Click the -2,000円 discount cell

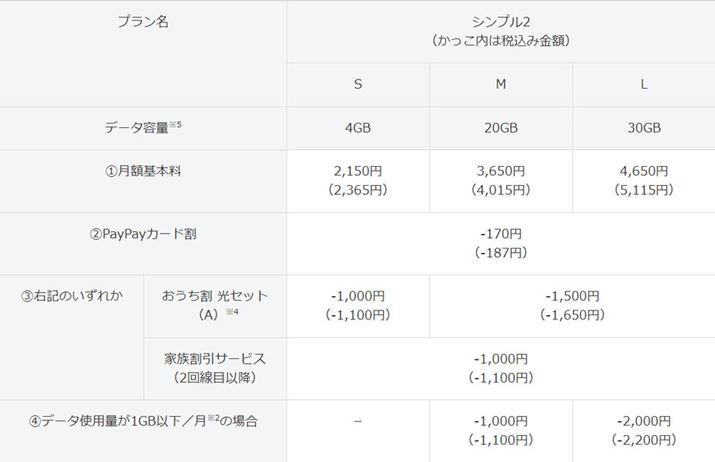pyautogui.click(x=644, y=421)
